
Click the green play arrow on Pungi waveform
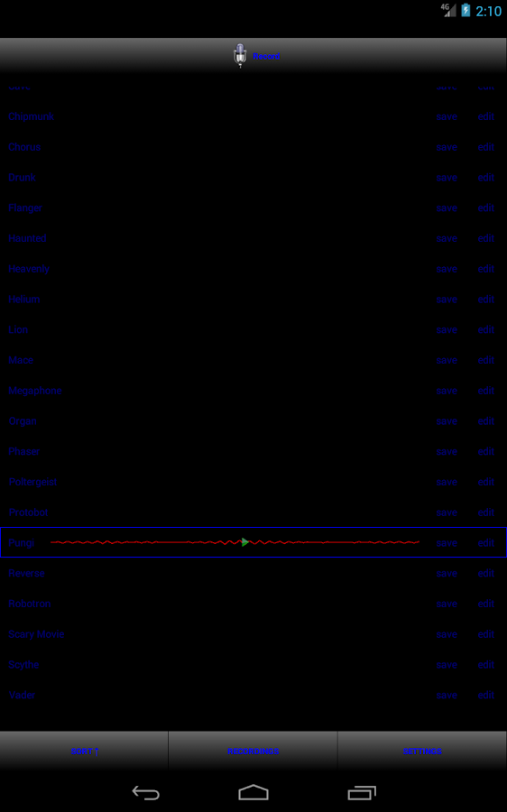pyautogui.click(x=245, y=542)
